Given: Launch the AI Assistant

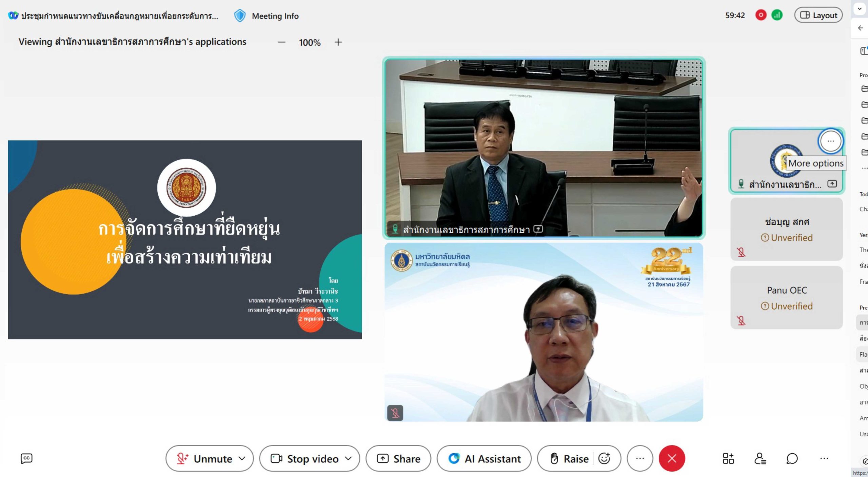Looking at the screenshot, I should (484, 458).
